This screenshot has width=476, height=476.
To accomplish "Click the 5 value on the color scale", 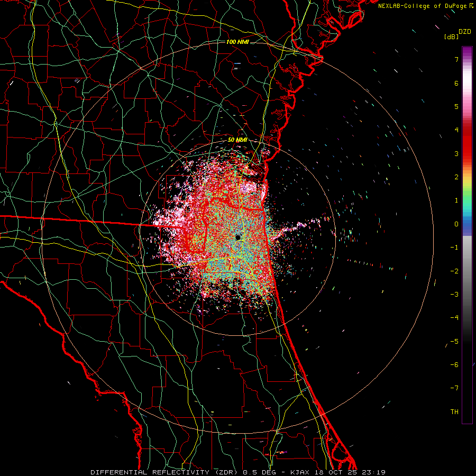I will [x=456, y=106].
